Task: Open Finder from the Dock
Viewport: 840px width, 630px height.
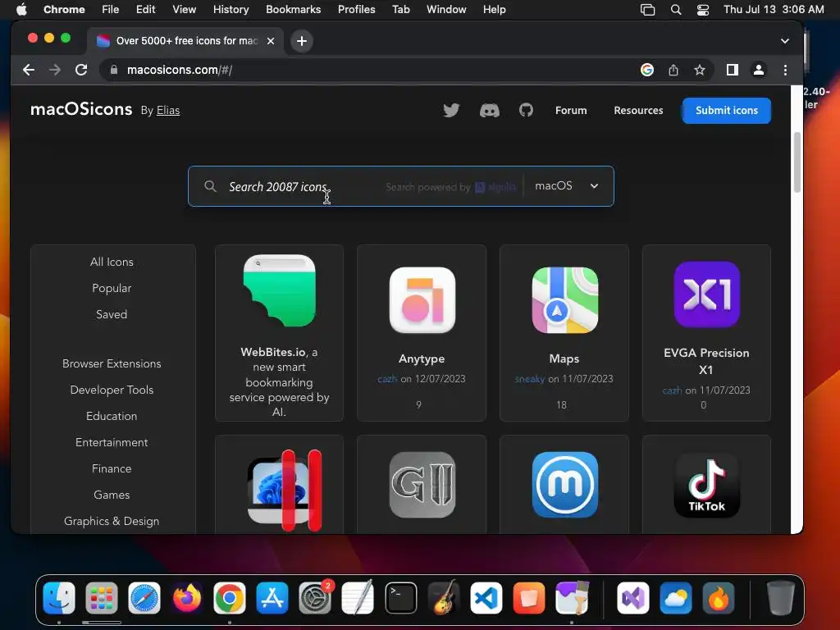Action: 59,597
